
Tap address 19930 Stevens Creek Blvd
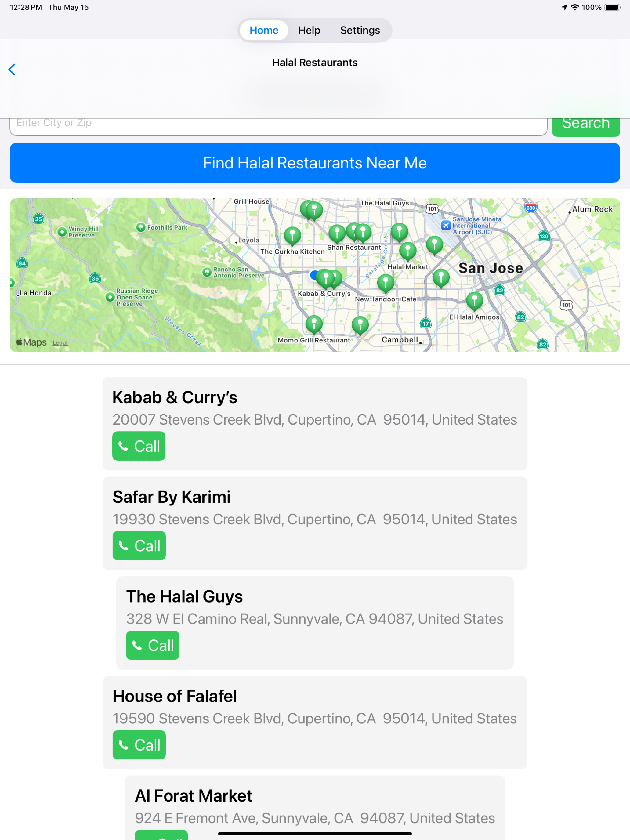click(x=315, y=519)
